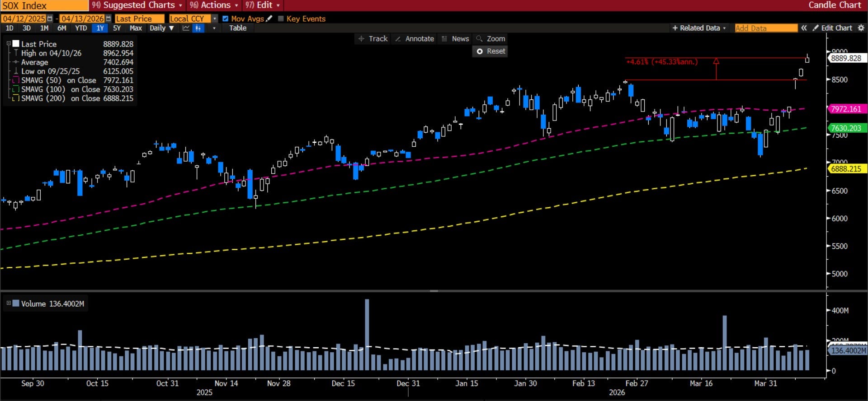Enable the Key Events checkbox
This screenshot has width=868, height=401.
[281, 19]
